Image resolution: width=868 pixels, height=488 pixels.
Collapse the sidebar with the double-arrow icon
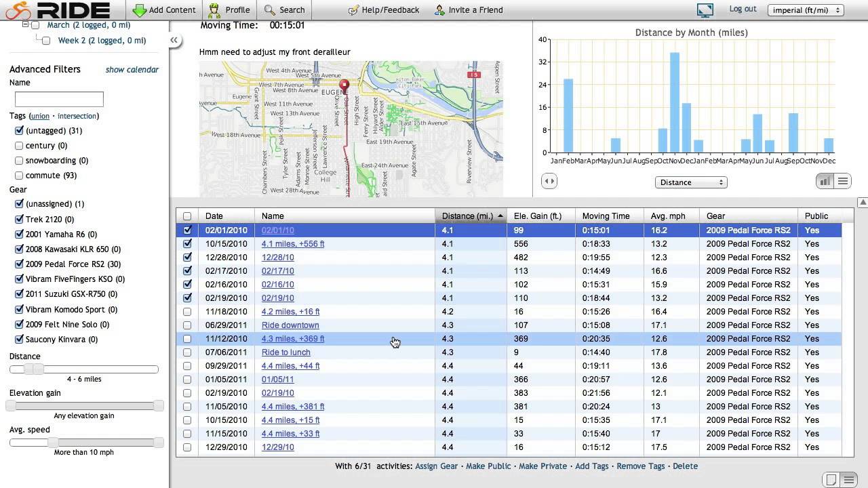174,41
